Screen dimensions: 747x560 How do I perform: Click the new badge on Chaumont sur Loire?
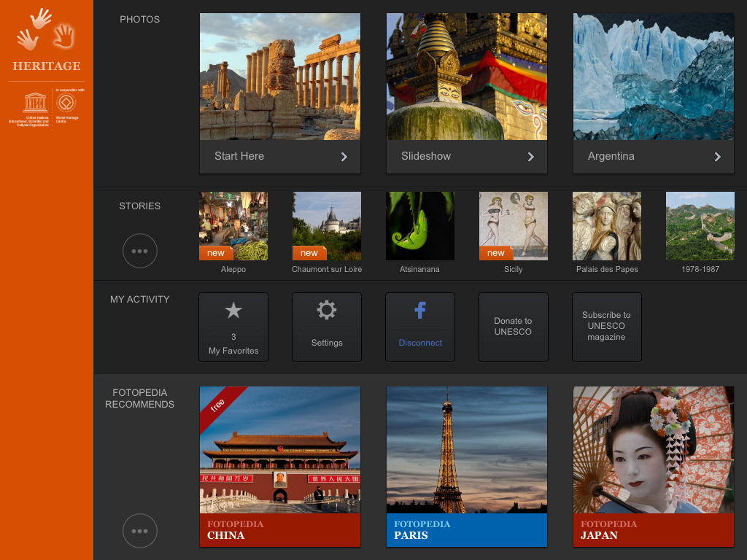[x=309, y=253]
